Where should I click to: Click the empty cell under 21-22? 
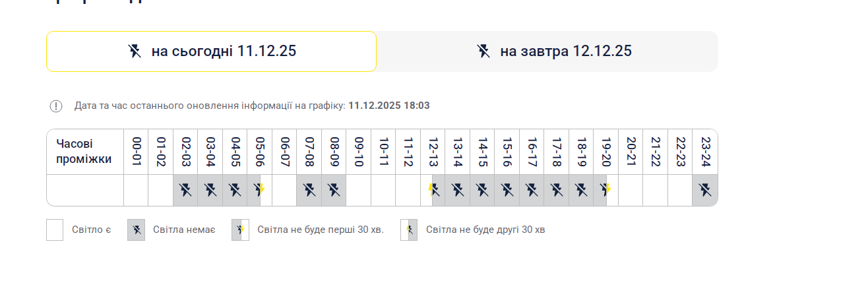click(656, 191)
